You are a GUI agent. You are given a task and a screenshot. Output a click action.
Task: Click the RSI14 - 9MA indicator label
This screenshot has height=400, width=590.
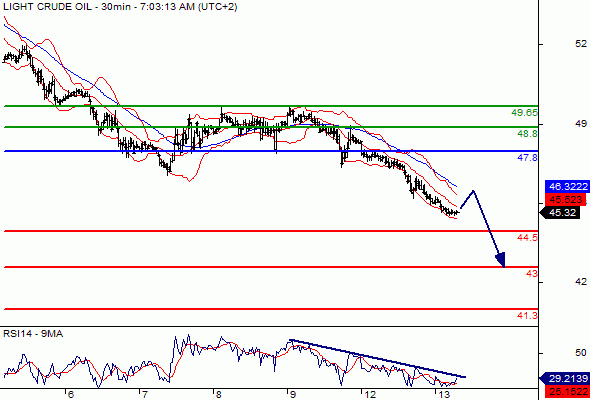click(x=33, y=333)
